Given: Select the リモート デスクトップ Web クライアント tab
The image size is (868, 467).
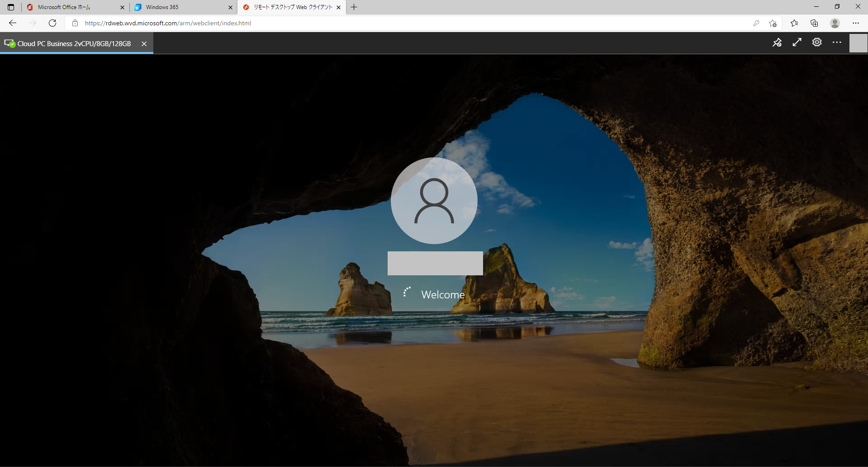Looking at the screenshot, I should 292,7.
